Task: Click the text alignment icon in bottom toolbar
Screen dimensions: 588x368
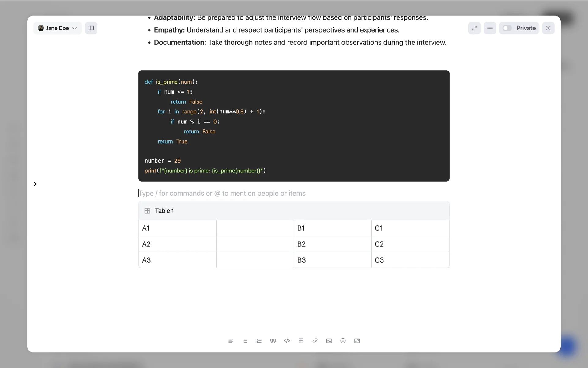Action: pos(231,341)
